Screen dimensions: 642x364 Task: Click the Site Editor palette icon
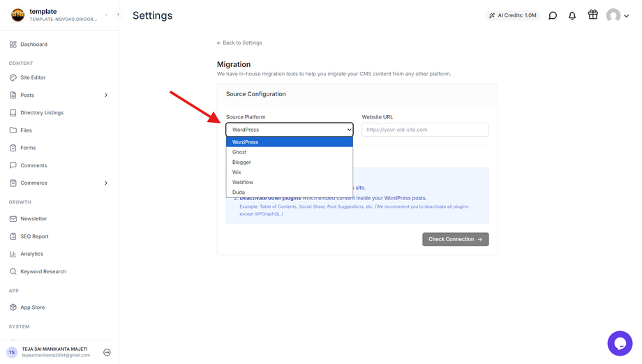tap(13, 77)
